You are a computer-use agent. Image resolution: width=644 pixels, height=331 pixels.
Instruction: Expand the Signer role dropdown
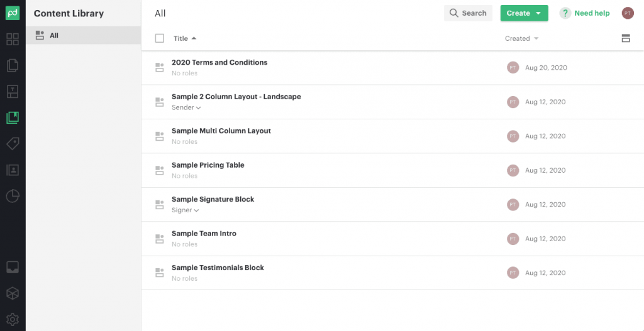(186, 210)
